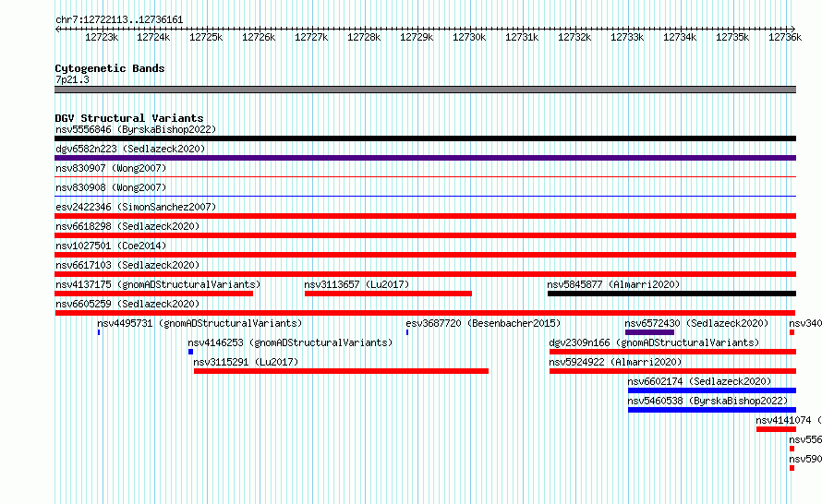The height and width of the screenshot is (504, 822).
Task: Select the red nsv3113657 variant bar
Action: pyautogui.click(x=388, y=294)
